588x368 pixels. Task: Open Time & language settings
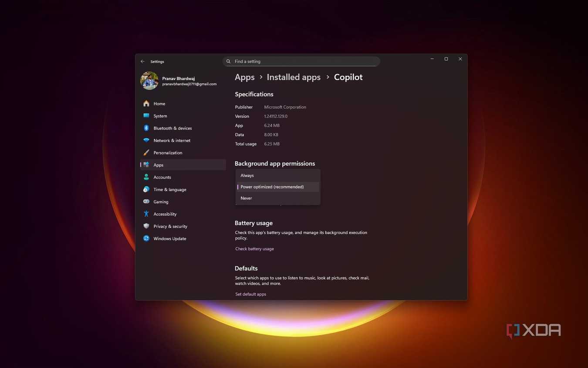click(183, 190)
